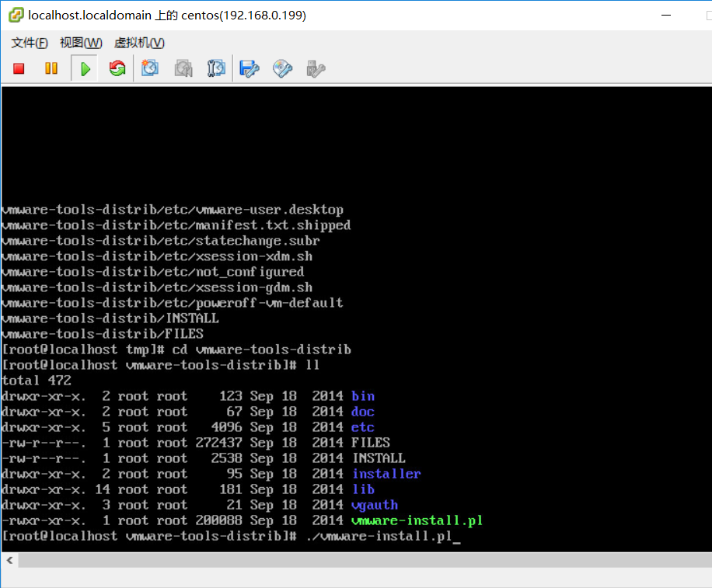Click the blue etc directory name
Screen dimensions: 712x588
coord(363,427)
